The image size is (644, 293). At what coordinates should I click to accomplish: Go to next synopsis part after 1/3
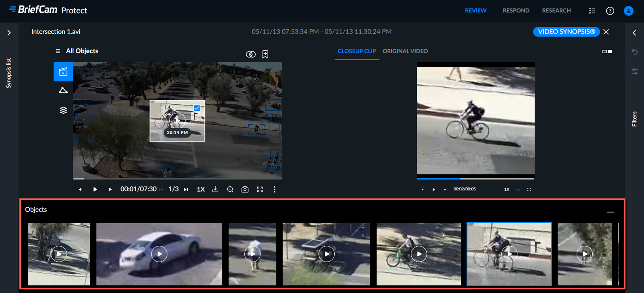pos(186,189)
